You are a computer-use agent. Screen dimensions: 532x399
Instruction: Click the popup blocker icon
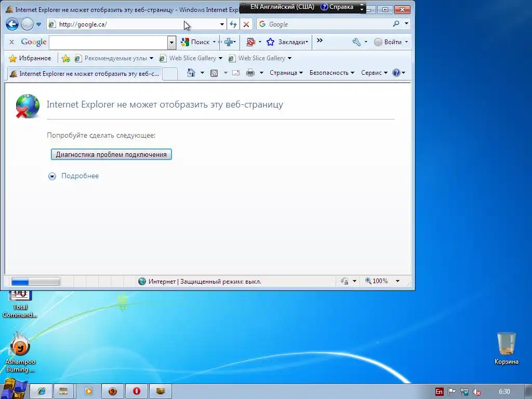(251, 42)
